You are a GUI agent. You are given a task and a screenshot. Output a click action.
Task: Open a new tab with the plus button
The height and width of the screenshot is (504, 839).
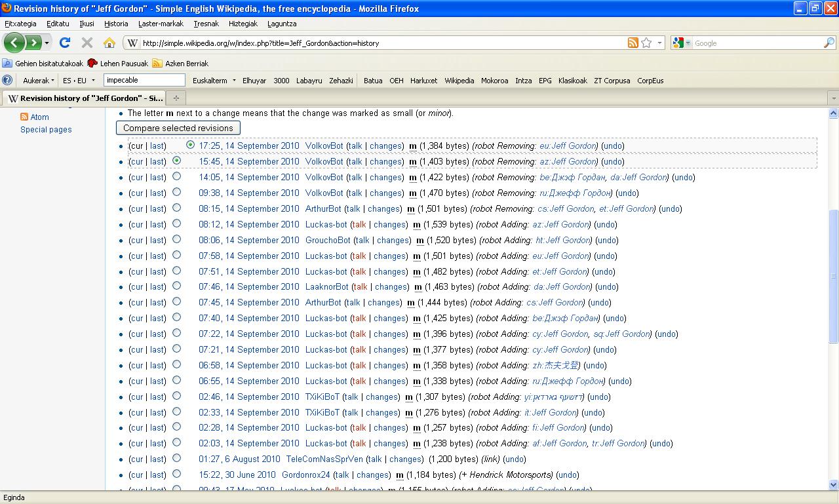point(176,98)
